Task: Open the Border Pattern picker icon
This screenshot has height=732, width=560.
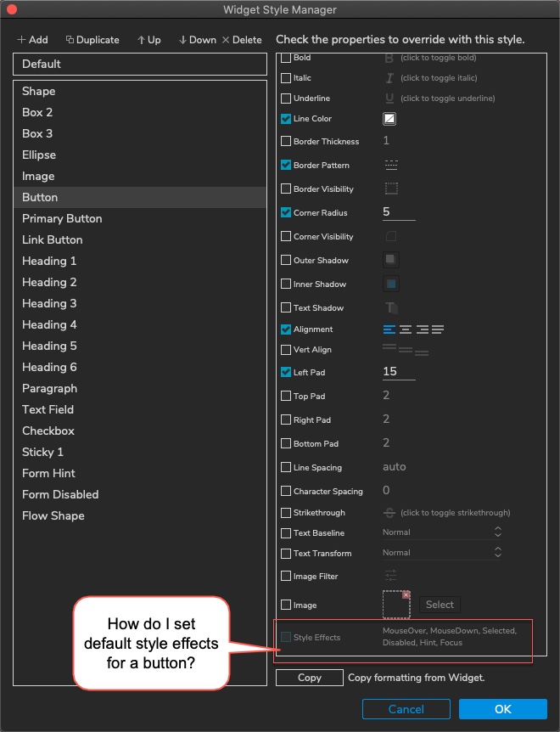Action: [x=389, y=166]
